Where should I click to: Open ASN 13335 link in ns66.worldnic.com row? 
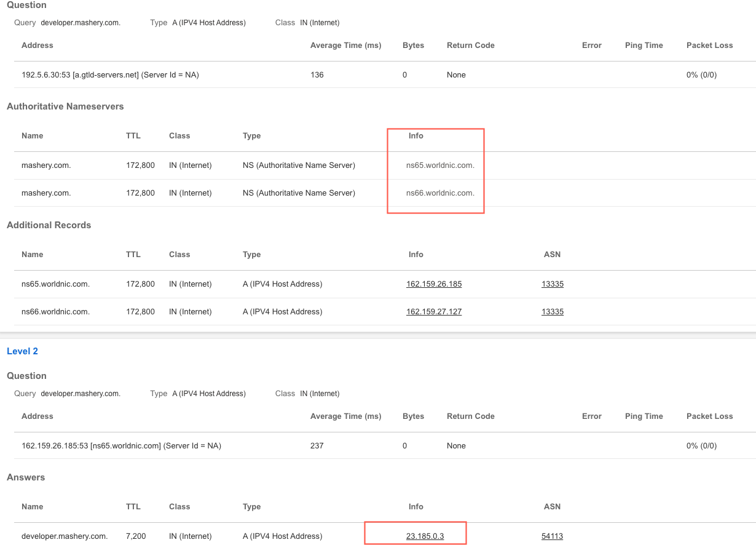click(553, 312)
